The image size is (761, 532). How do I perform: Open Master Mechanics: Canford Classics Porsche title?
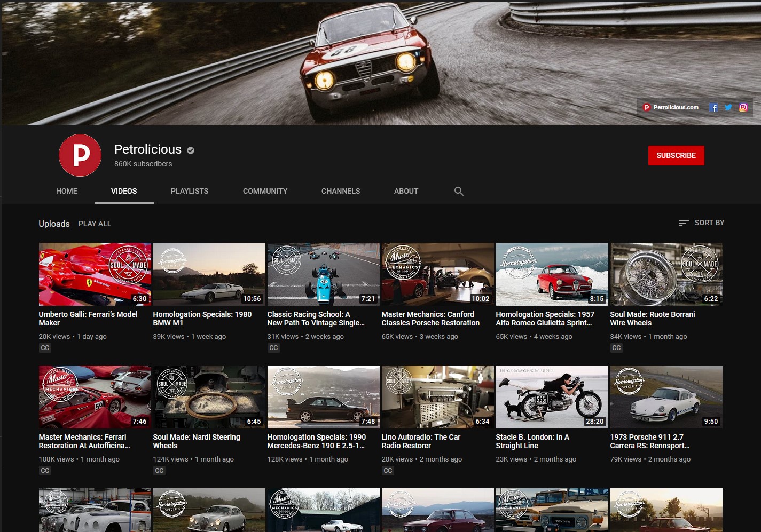pyautogui.click(x=430, y=319)
